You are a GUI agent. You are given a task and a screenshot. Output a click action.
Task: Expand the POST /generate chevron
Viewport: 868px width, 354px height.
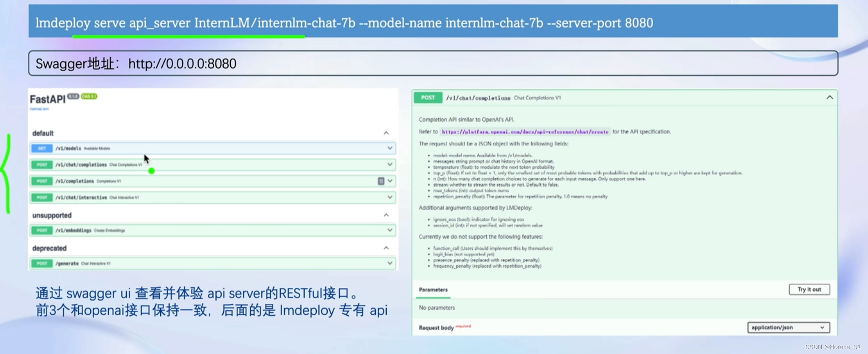(390, 263)
